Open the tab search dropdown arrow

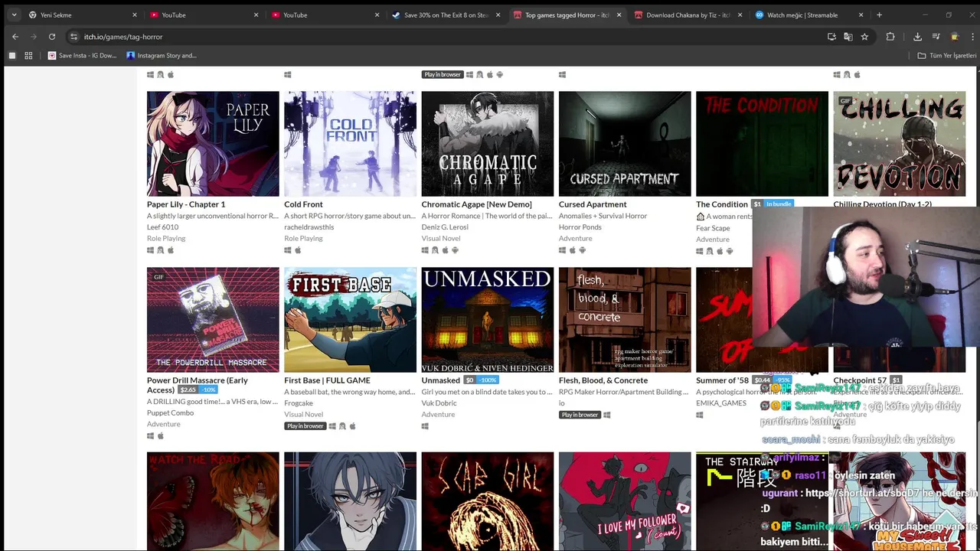14,15
